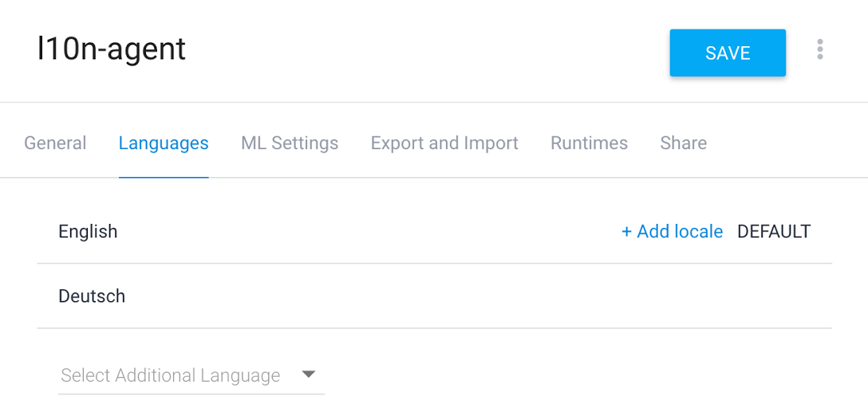Click the plus sign before Add locale
868x408 pixels.
point(626,232)
